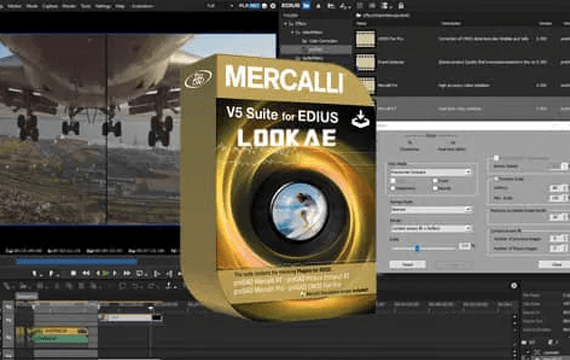This screenshot has width=570, height=360.
Task: Click the value field next to slider
Action: [x=464, y=246]
